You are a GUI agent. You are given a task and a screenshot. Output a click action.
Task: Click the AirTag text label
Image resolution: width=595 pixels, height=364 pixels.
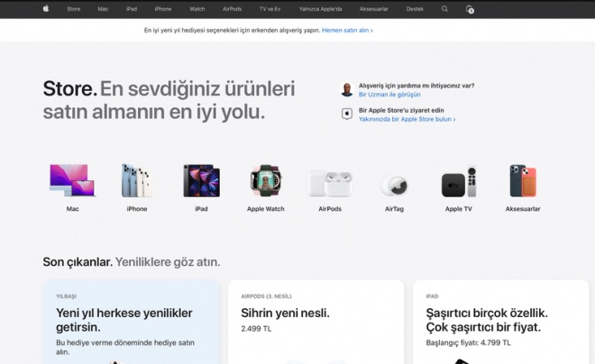coord(394,209)
